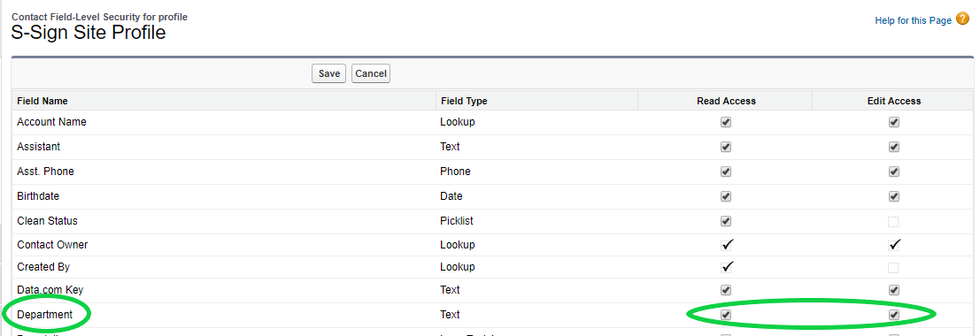Uncheck Read Access for Department field
Image resolution: width=980 pixels, height=336 pixels.
pos(726,315)
